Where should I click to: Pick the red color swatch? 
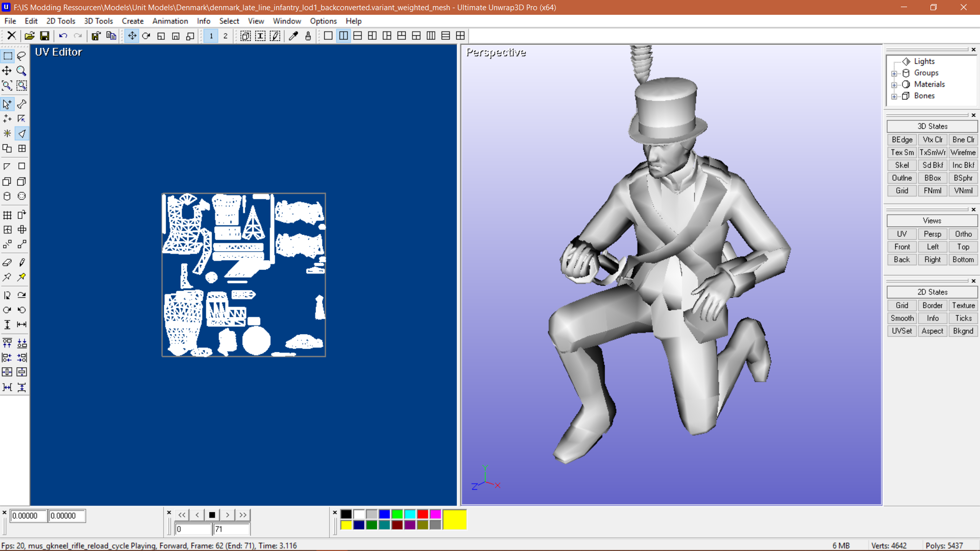pyautogui.click(x=423, y=514)
